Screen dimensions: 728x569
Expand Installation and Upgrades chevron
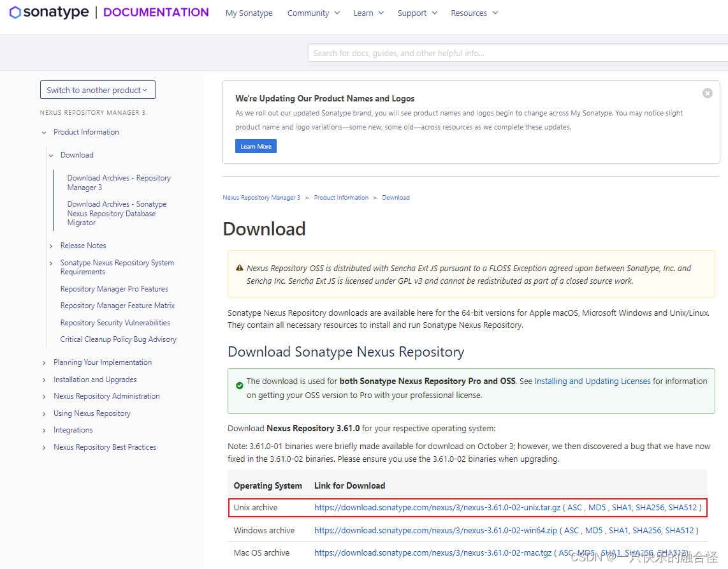[x=44, y=380]
